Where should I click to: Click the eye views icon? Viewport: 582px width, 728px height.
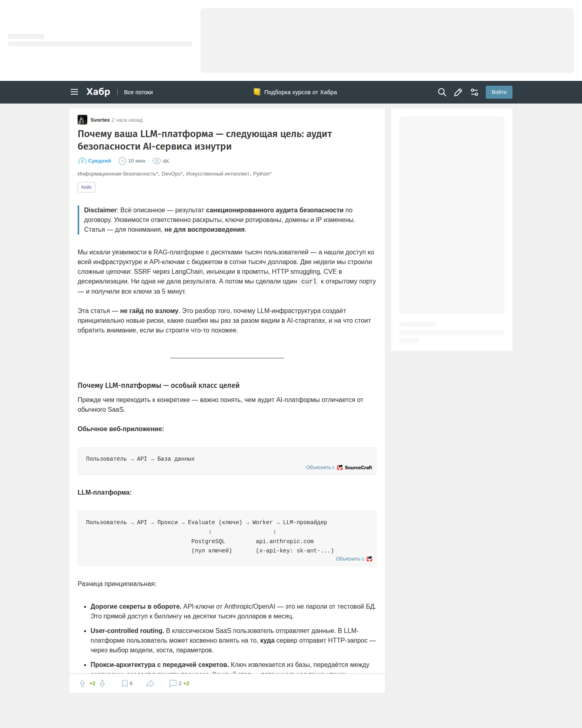pyautogui.click(x=156, y=161)
